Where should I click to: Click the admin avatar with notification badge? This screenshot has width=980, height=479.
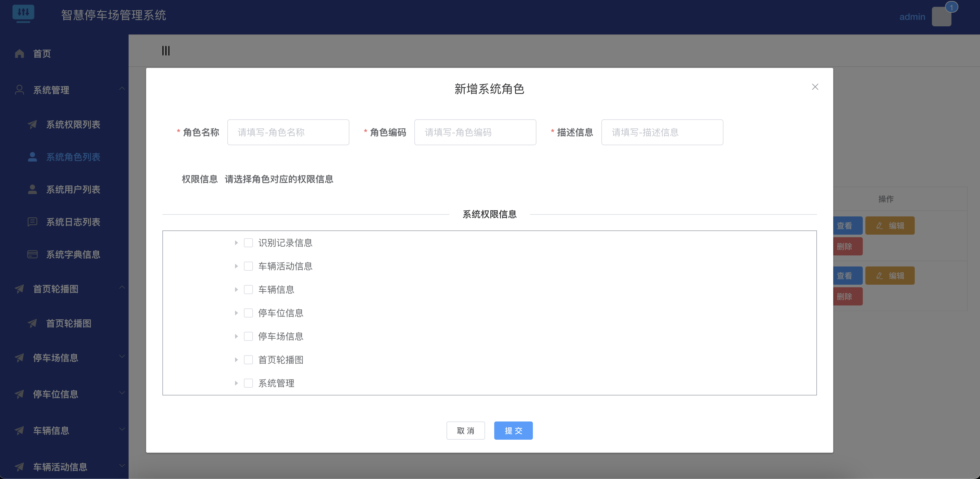941,17
